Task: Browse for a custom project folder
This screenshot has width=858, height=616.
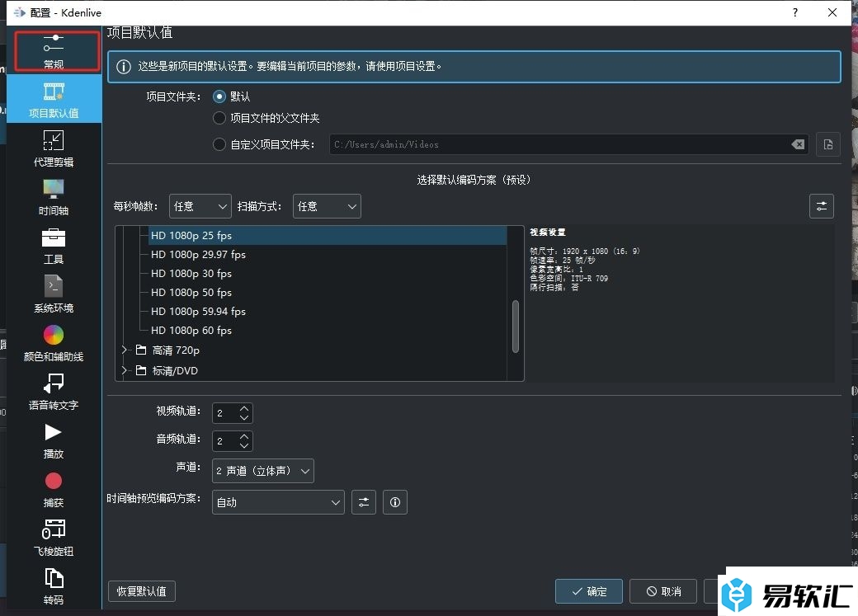Action: (x=828, y=144)
